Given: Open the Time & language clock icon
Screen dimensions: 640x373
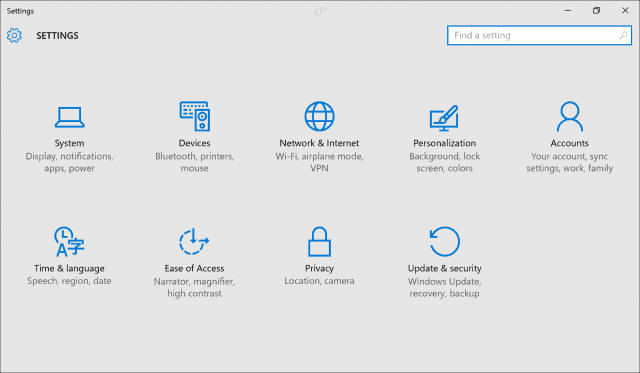Looking at the screenshot, I should pos(69,242).
